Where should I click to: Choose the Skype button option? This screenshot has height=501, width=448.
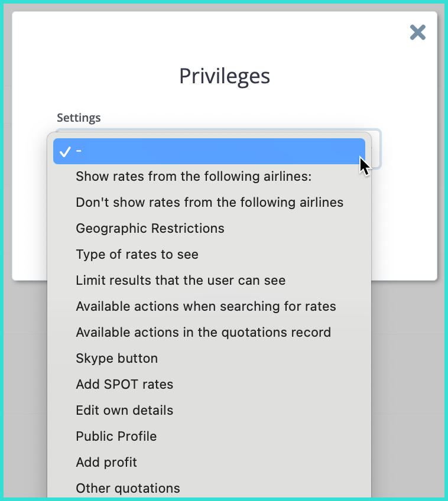(x=116, y=359)
